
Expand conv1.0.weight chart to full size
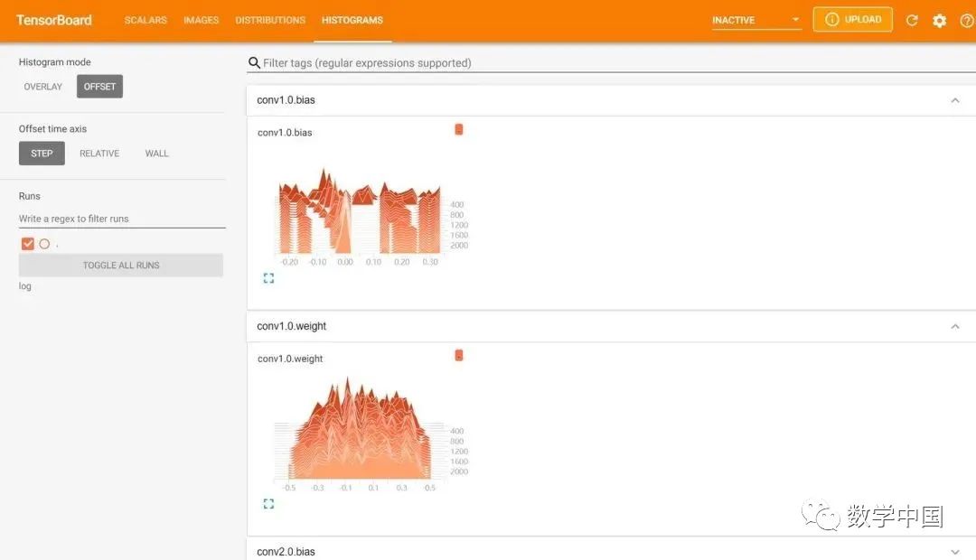[x=268, y=504]
